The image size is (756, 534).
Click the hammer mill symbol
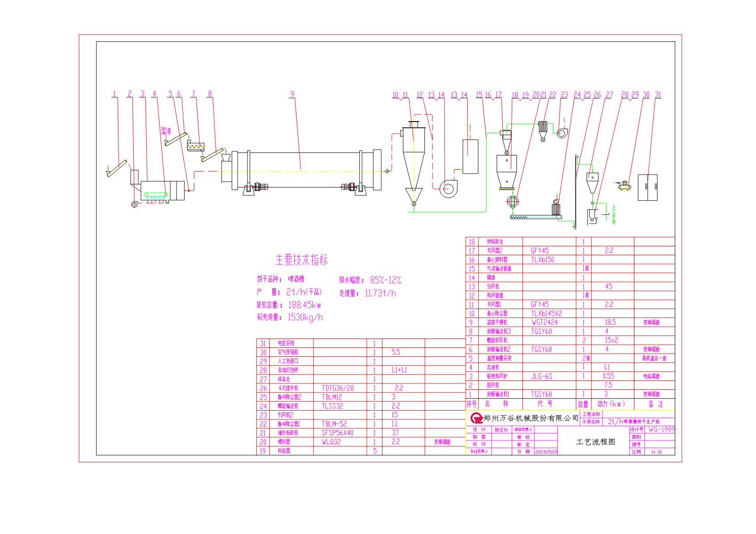coord(511,201)
